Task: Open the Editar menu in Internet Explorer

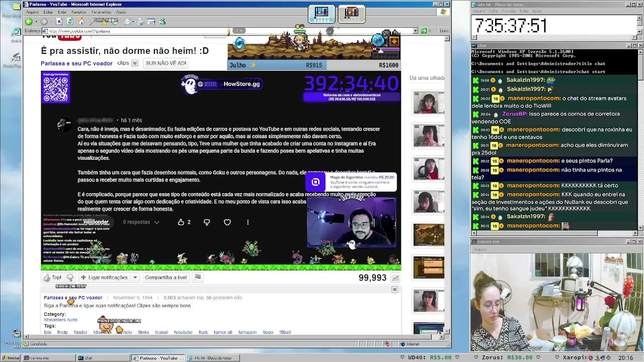Action: point(48,12)
